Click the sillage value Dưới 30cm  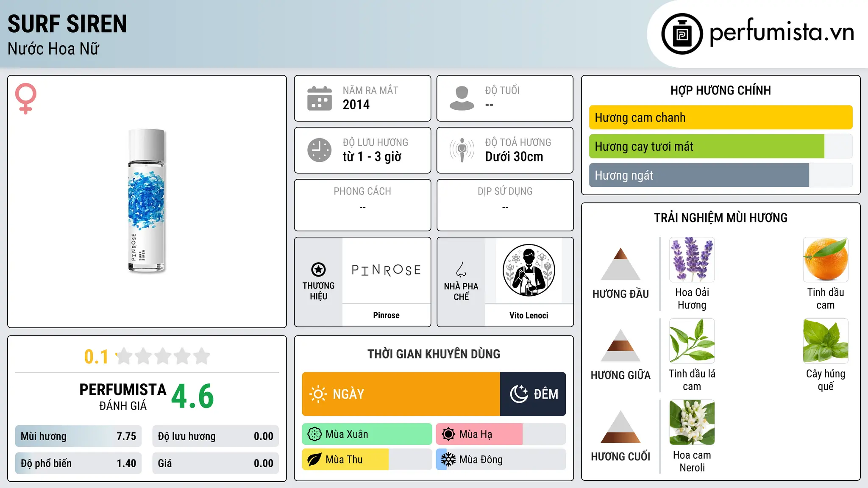click(x=514, y=157)
